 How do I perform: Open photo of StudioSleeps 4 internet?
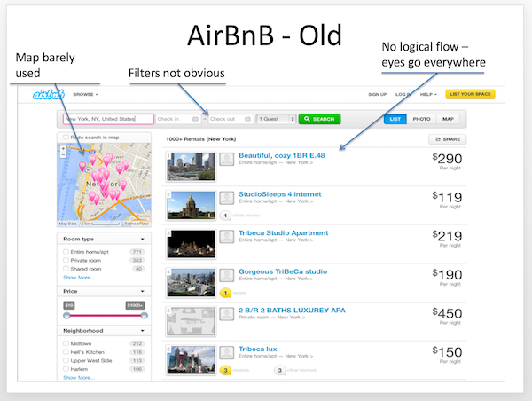point(191,205)
